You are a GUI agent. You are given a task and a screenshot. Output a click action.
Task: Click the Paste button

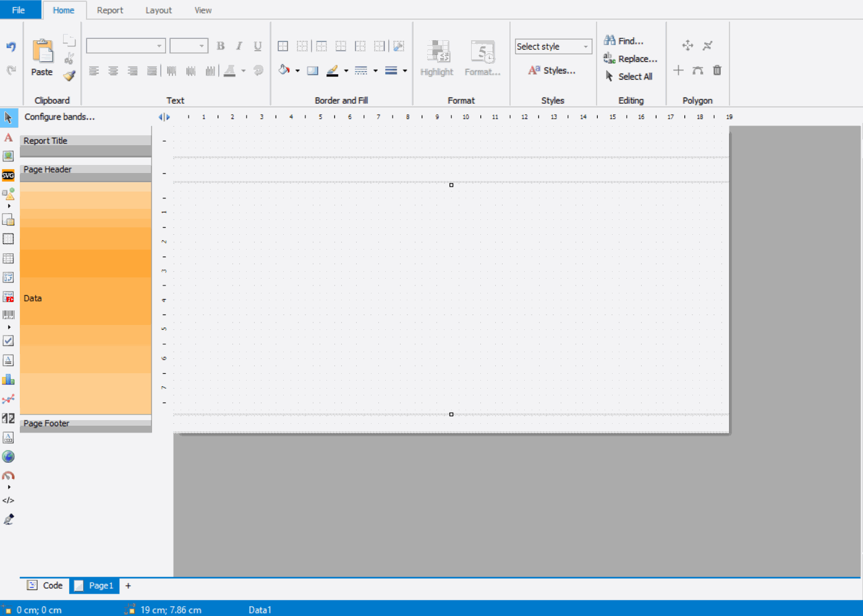tap(42, 57)
